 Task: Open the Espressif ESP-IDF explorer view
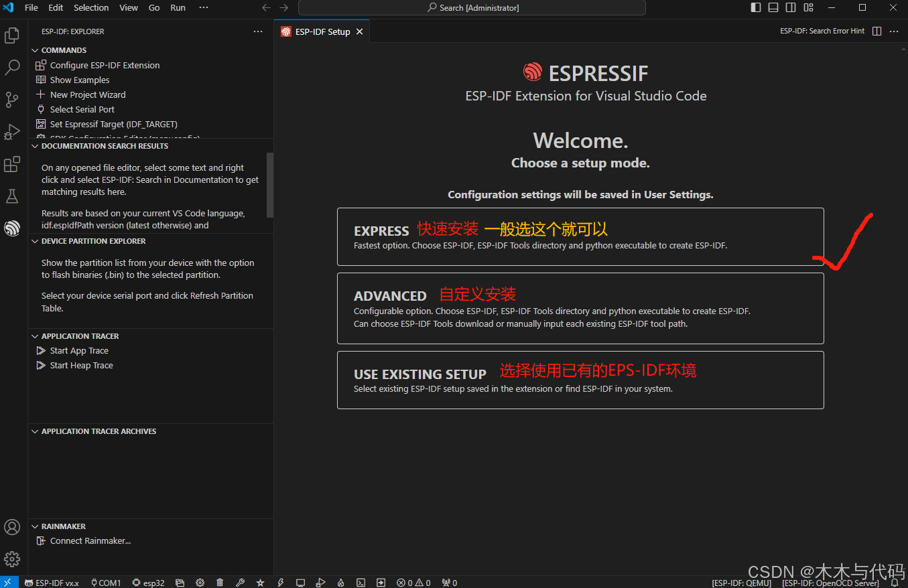(x=12, y=229)
